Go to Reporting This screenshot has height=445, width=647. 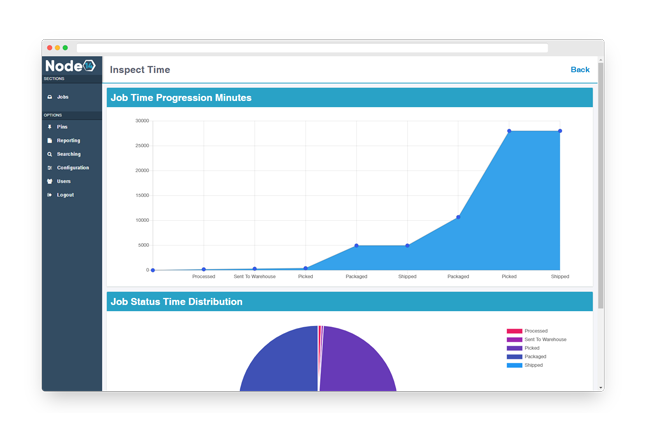tap(68, 140)
